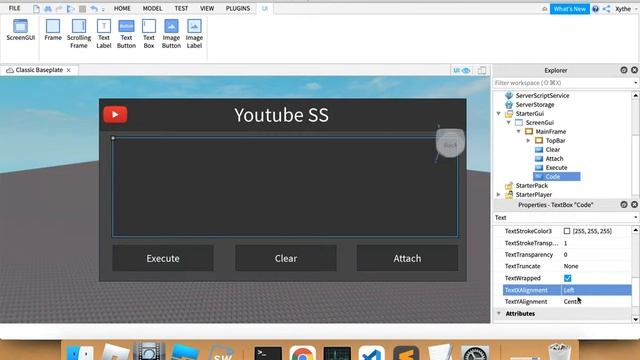
Task: Switch to the MODEL ribbon tab
Action: [152, 8]
